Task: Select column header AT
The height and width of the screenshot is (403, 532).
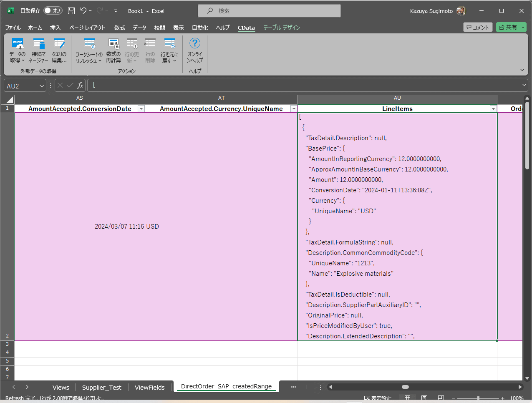Action: coord(221,98)
